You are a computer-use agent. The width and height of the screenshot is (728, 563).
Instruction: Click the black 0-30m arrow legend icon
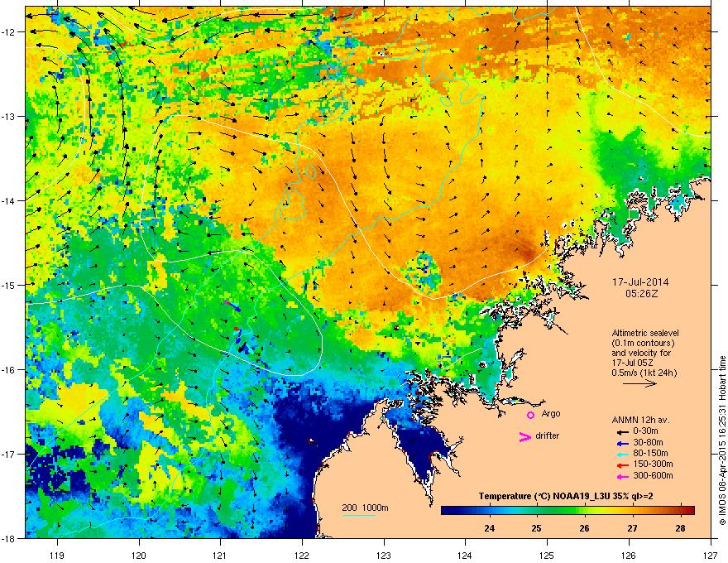(623, 432)
